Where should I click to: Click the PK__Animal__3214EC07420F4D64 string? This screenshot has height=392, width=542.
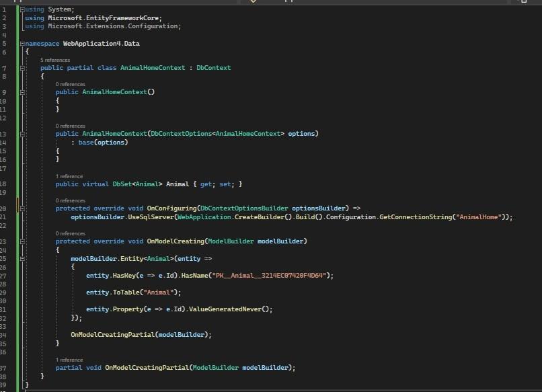[269, 276]
